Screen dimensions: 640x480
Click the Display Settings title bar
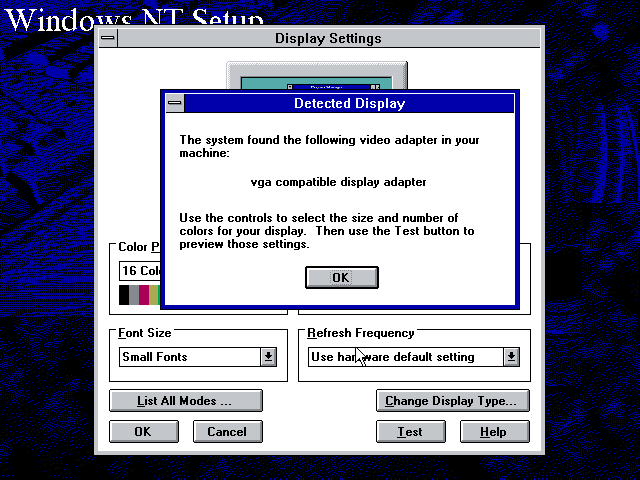coord(329,38)
